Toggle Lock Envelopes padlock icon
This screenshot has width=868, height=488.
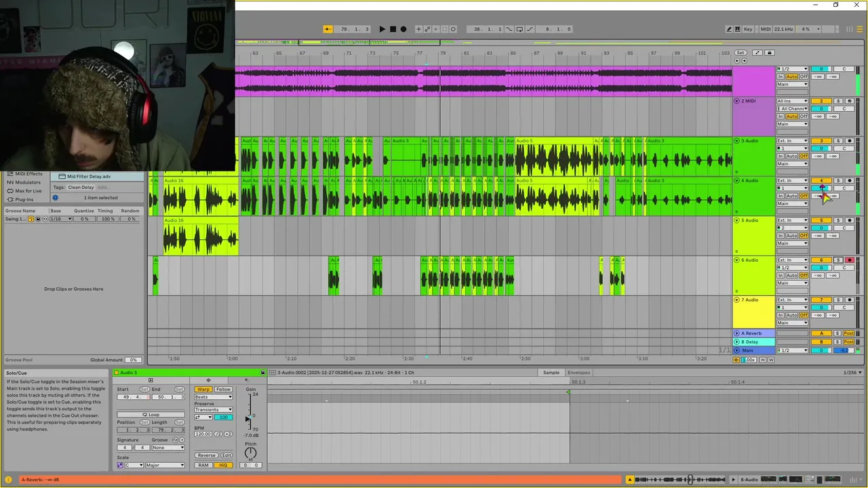coord(770,52)
